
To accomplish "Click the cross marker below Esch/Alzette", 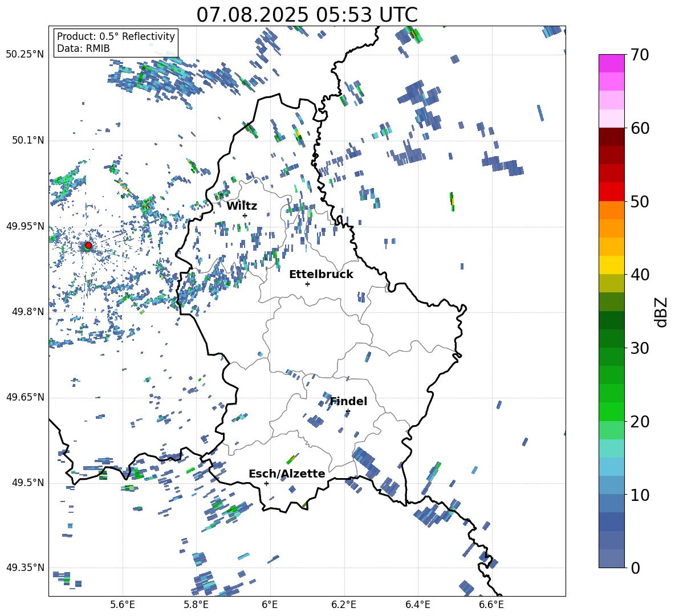I will coord(266,483).
